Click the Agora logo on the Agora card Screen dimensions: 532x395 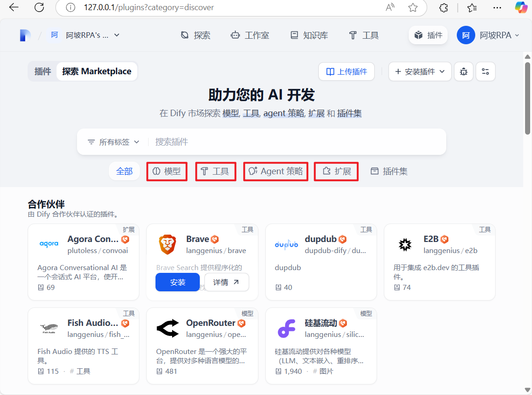click(x=49, y=244)
